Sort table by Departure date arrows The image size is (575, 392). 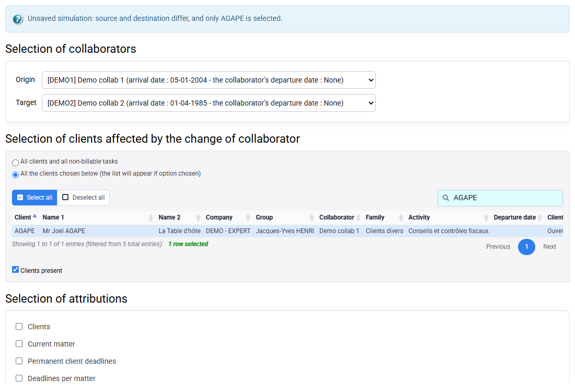[x=540, y=217]
